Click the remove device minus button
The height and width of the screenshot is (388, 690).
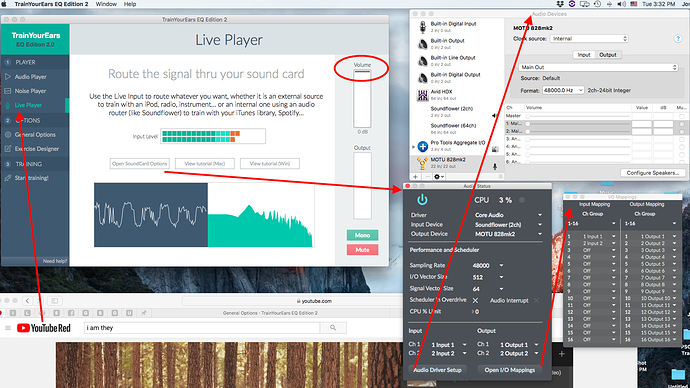pyautogui.click(x=427, y=176)
